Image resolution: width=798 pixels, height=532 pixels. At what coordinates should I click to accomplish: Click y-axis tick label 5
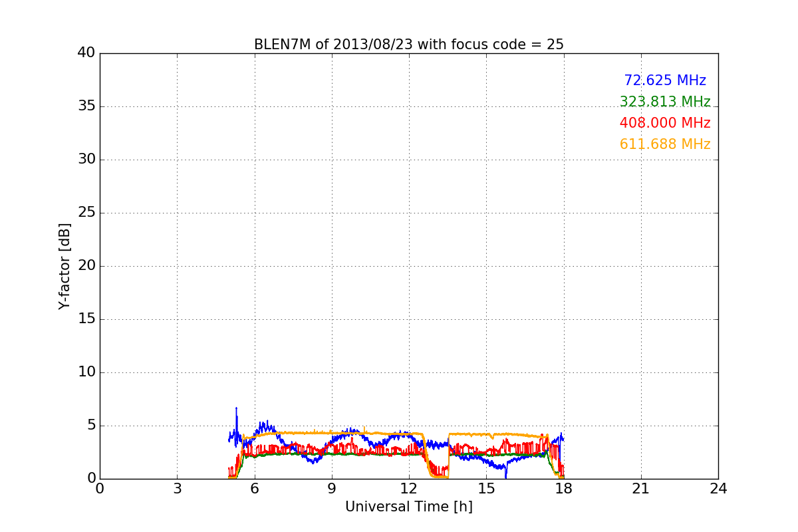click(91, 426)
